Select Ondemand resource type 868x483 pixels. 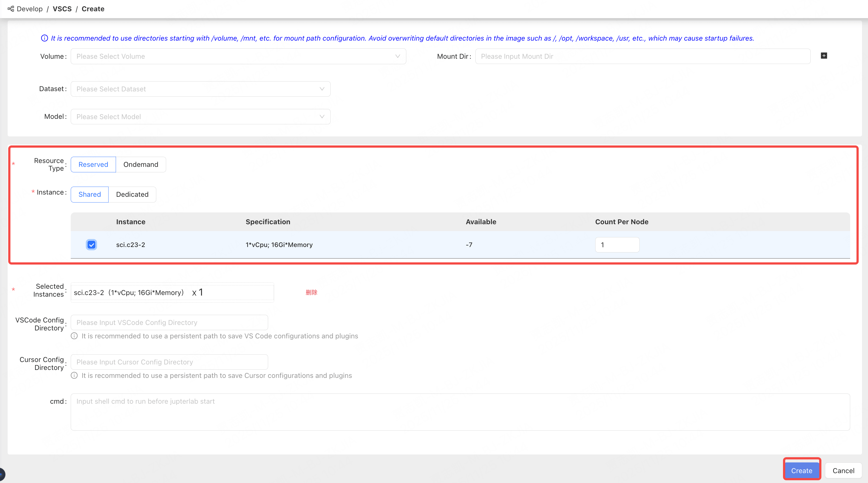point(141,165)
